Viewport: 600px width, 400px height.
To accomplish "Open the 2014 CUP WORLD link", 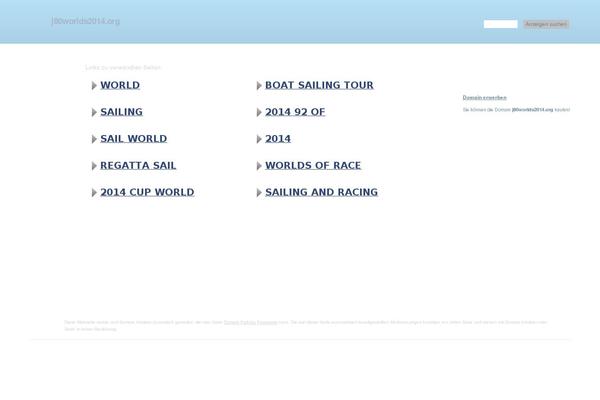I will click(147, 193).
